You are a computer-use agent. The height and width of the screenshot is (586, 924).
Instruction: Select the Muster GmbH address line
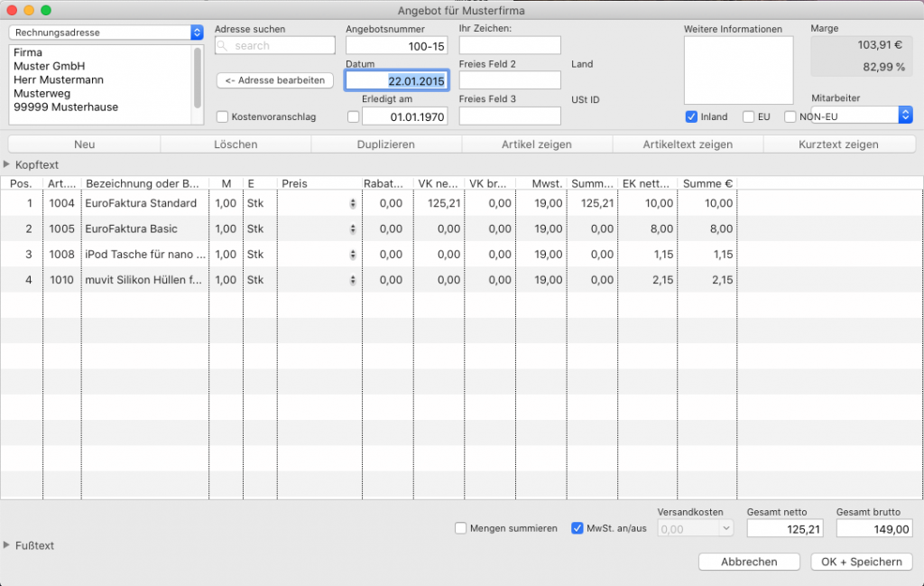pyautogui.click(x=49, y=66)
